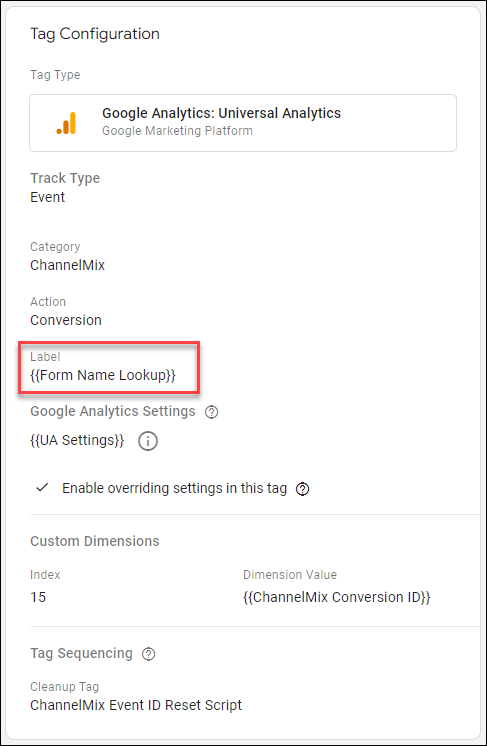Image resolution: width=487 pixels, height=746 pixels.
Task: Click Google Marketing Platform subtitle
Action: coord(177,131)
